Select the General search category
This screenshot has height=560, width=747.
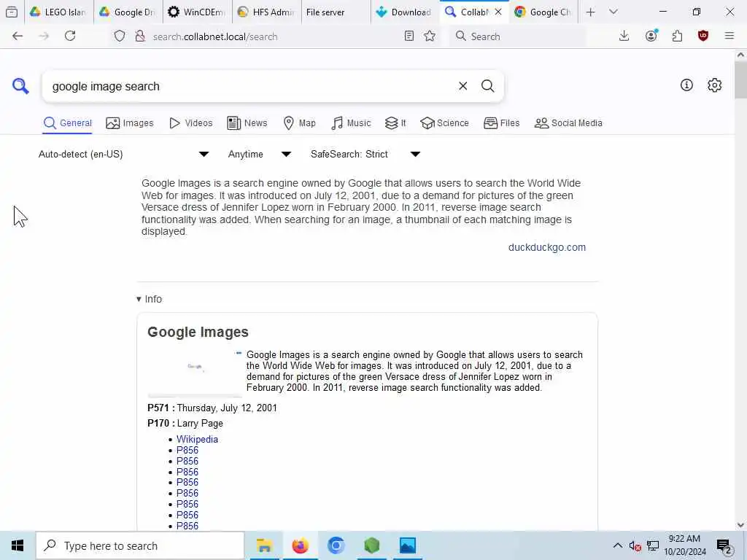pos(67,123)
